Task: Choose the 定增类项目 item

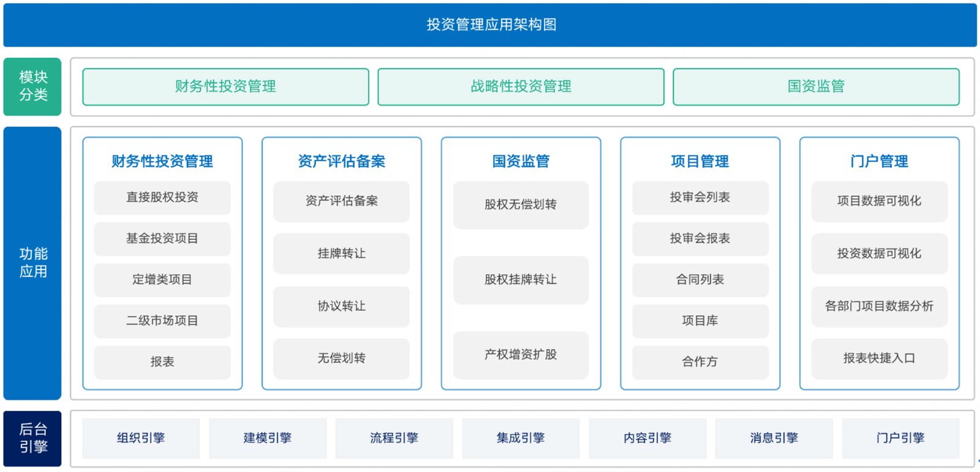Action: click(x=162, y=280)
